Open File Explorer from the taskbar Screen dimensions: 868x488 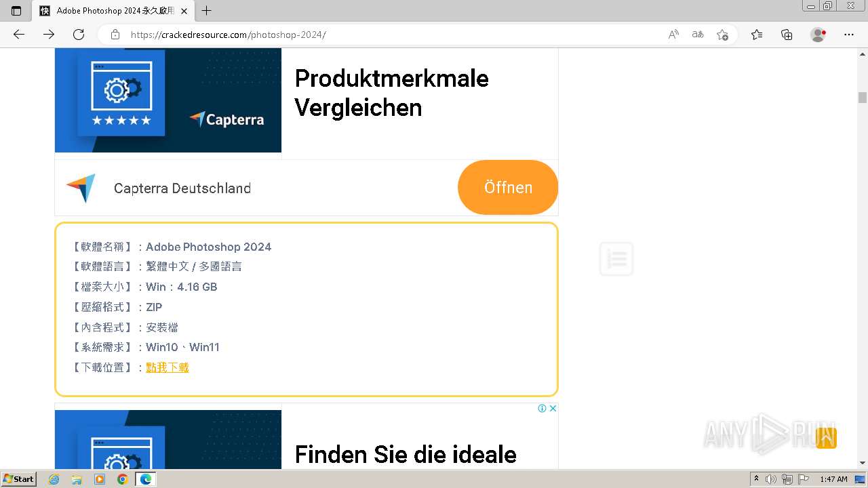(x=77, y=479)
